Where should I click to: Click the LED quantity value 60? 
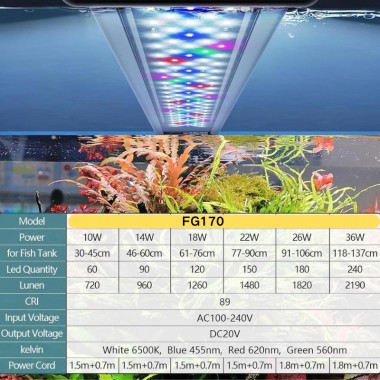click(x=92, y=269)
